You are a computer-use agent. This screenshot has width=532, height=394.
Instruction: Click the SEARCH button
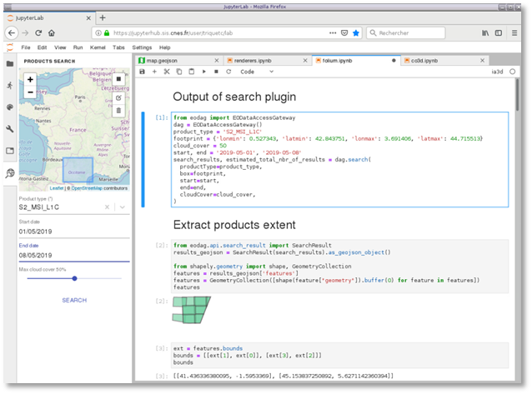(x=73, y=300)
